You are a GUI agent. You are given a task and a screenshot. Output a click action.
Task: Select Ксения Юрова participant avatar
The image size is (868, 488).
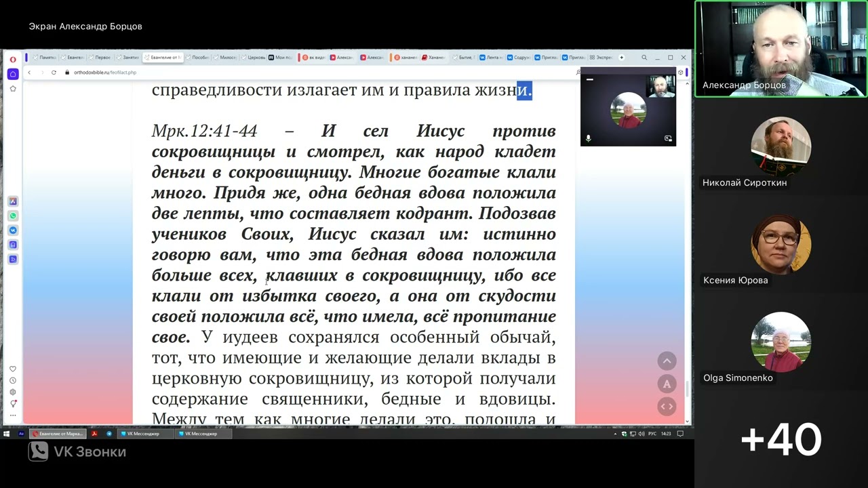click(x=781, y=245)
